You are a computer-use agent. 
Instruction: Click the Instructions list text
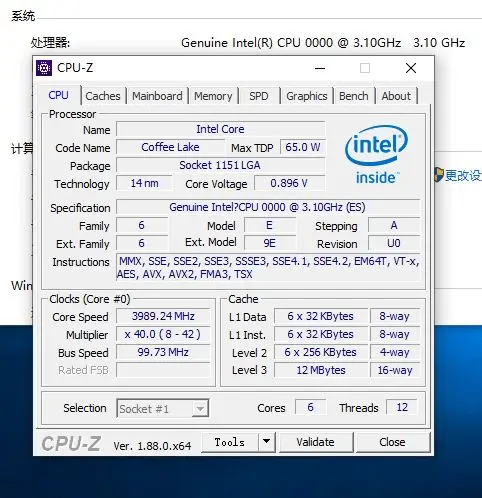click(268, 268)
